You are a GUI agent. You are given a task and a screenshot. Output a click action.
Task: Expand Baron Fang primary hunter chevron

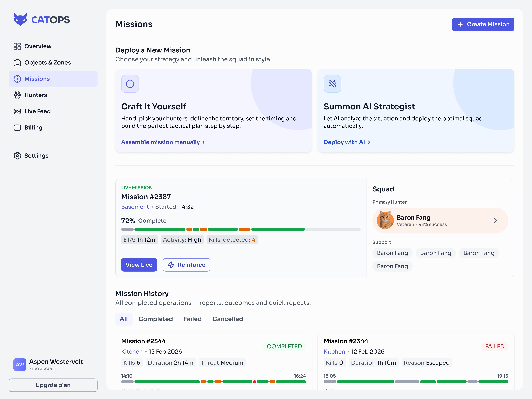pos(495,221)
